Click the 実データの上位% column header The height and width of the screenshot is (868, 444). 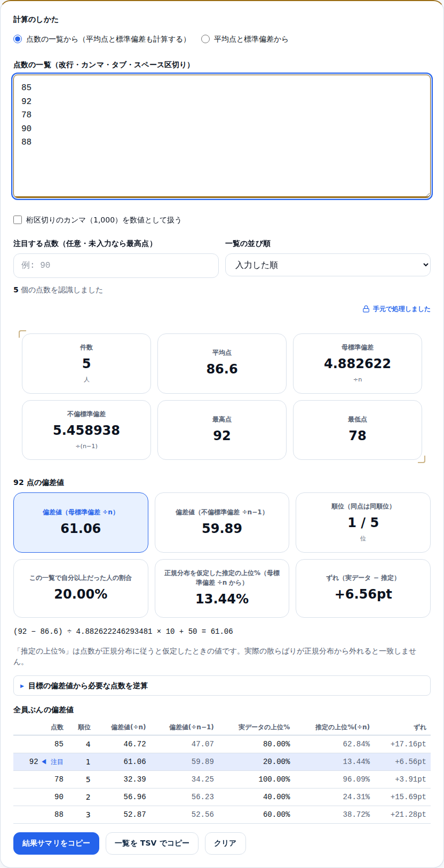[x=264, y=727]
